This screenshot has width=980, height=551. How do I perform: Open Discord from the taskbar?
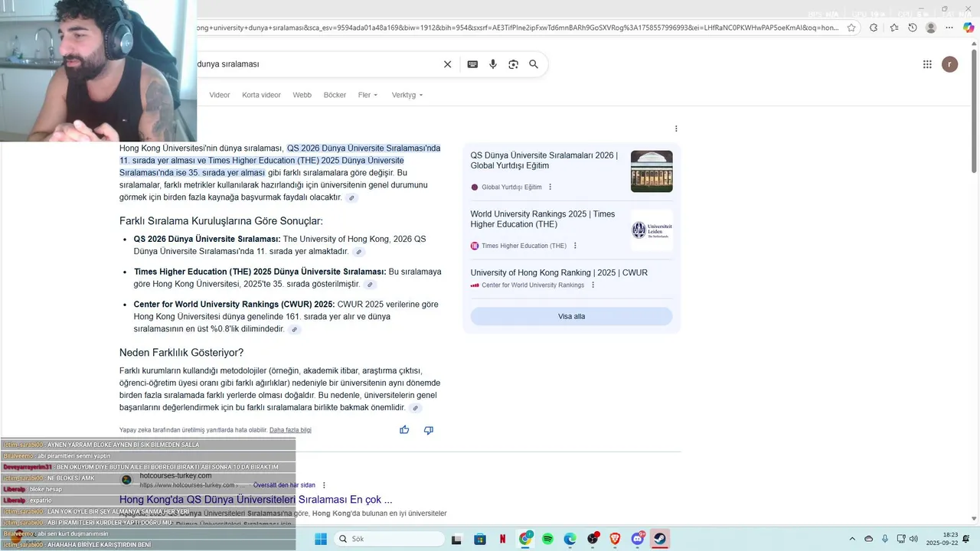click(x=638, y=539)
